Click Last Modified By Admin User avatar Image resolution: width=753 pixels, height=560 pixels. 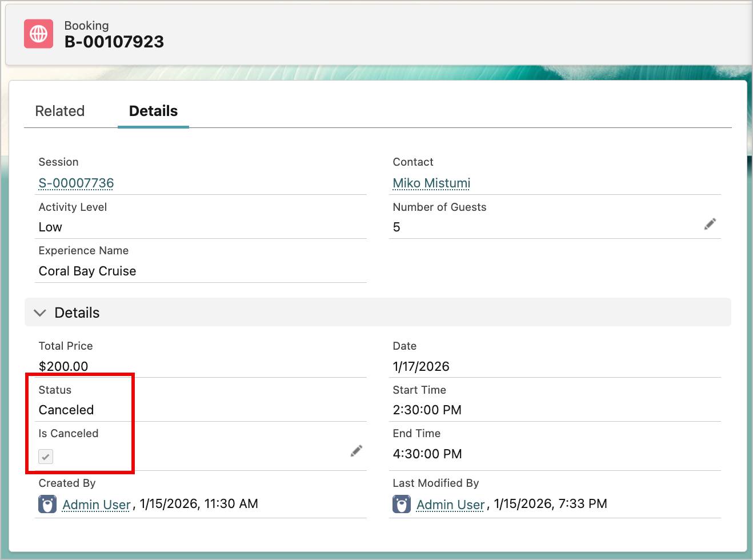[402, 504]
